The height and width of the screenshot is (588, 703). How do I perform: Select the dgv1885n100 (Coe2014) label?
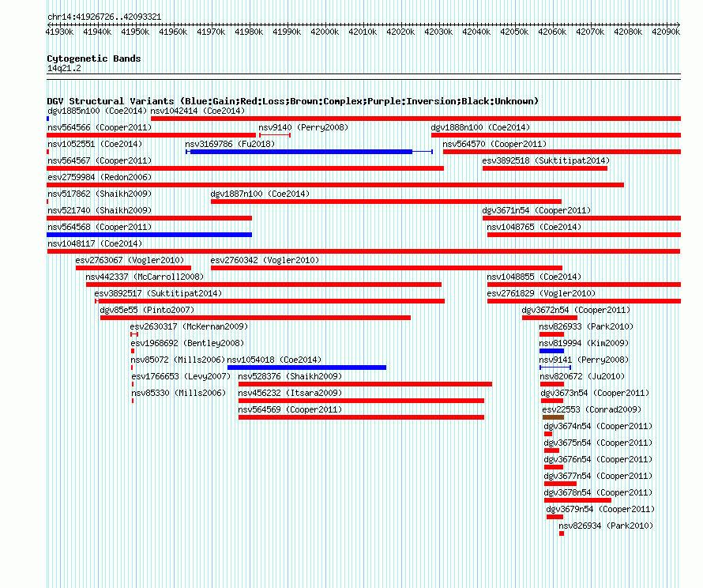97,111
